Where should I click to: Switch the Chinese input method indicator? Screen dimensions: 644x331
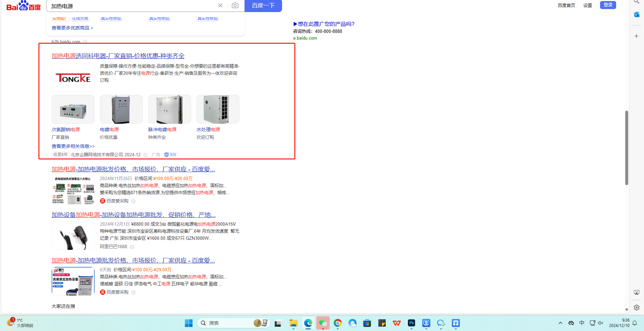coord(582,323)
